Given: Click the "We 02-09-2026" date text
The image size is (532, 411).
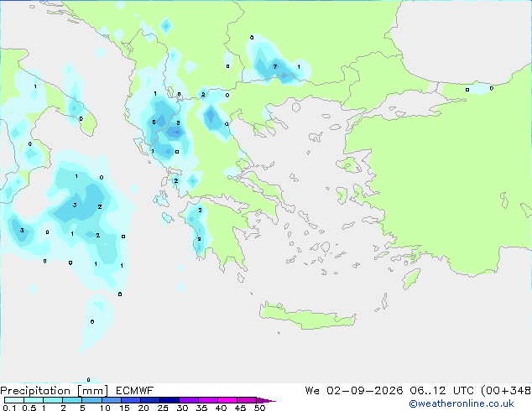Looking at the screenshot, I should tap(354, 391).
